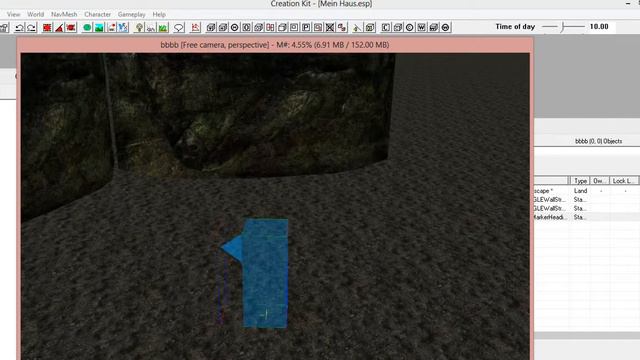Click the last circular icon in the toolbar
Image resolution: width=640 pixels, height=360 pixels.
coord(445,28)
